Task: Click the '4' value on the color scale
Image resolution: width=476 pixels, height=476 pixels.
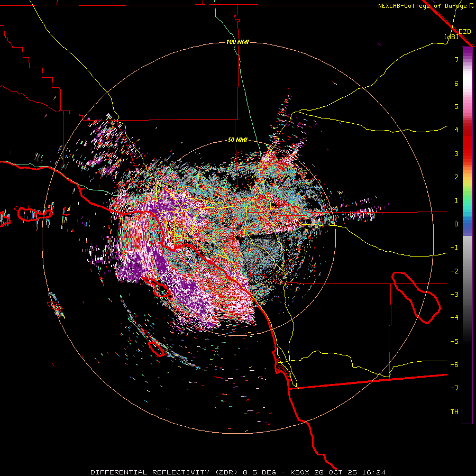Action: (x=456, y=130)
